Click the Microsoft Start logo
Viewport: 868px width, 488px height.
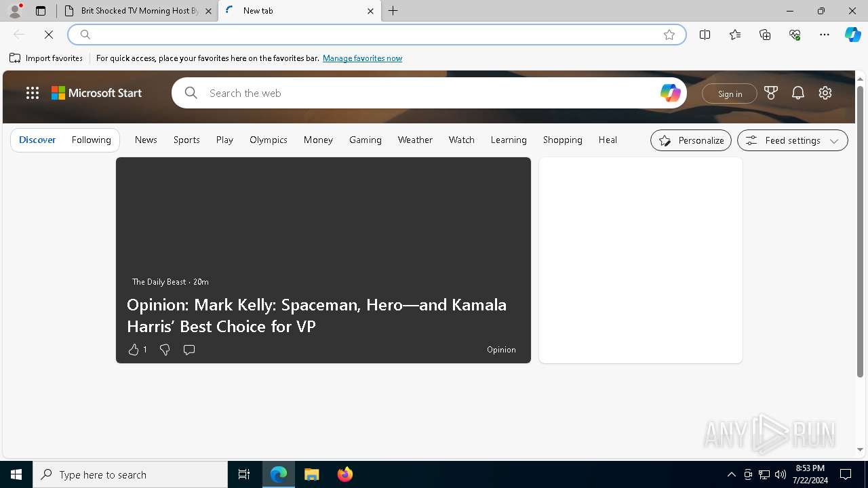tap(97, 94)
